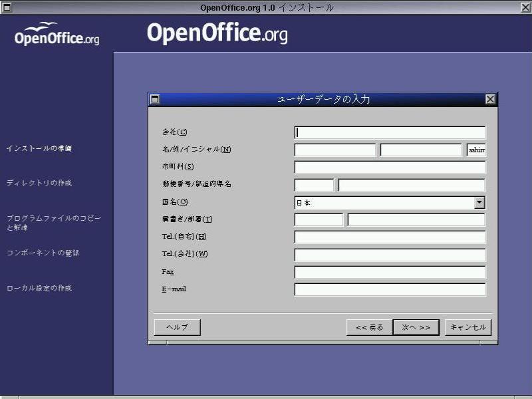Click the 市町村(S) label text
The width and height of the screenshot is (532, 399).
click(178, 167)
